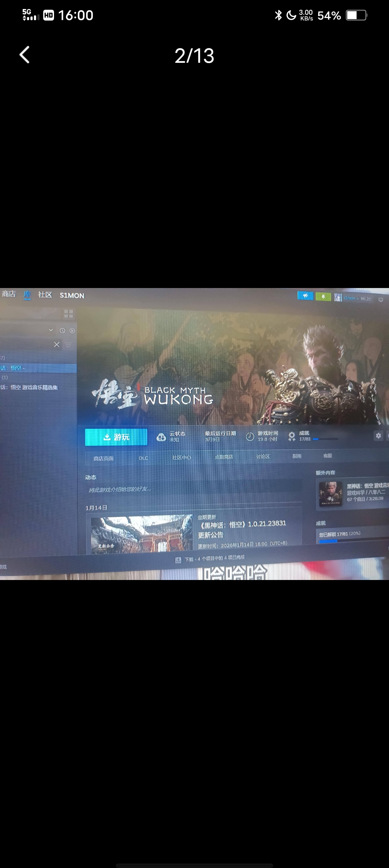Open the 社区中心 tab

click(182, 457)
